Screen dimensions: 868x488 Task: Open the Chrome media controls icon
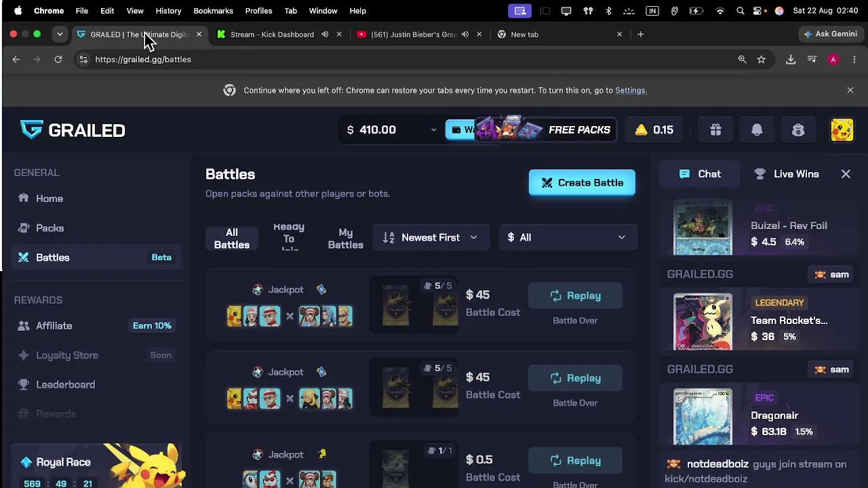click(812, 60)
